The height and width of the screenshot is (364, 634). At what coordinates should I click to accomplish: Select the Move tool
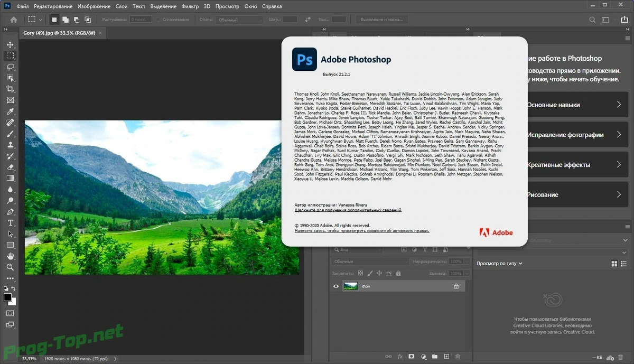[x=10, y=45]
